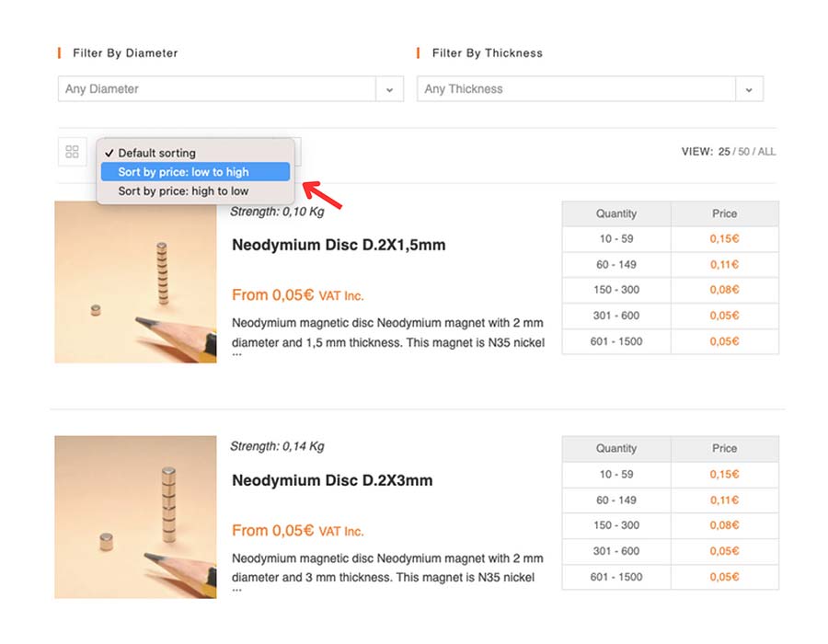
Task: Choose Sort by price: high to low
Action: click(x=195, y=190)
